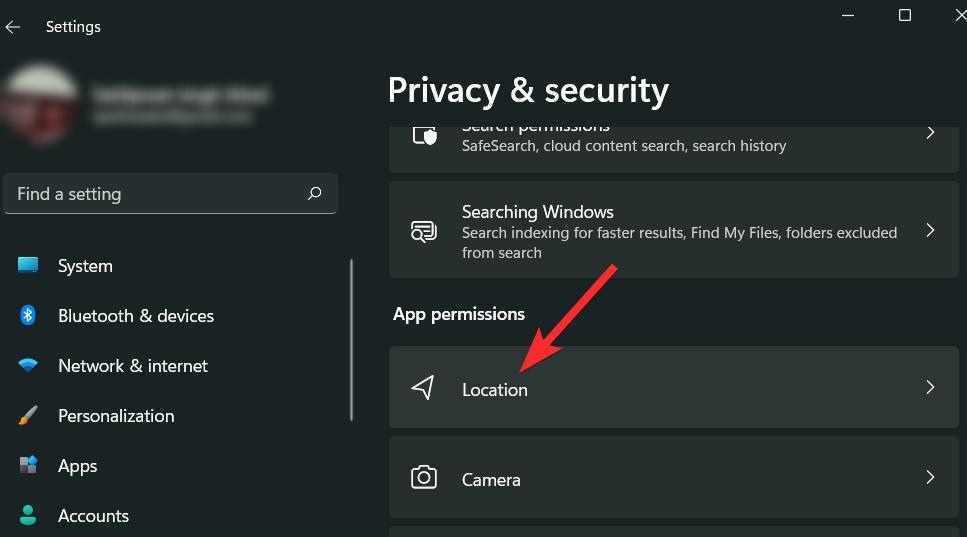Image resolution: width=967 pixels, height=537 pixels.
Task: Click the Location arrow icon
Action: (x=424, y=388)
